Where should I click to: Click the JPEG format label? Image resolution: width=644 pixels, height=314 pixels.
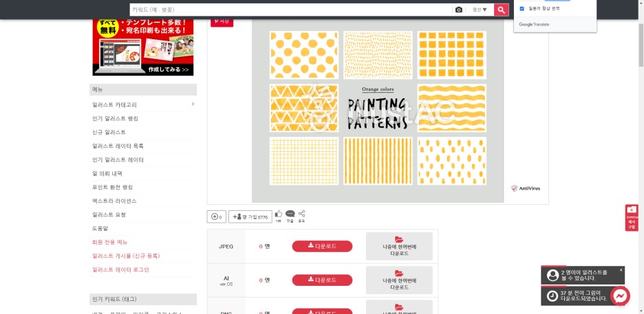pos(226,247)
